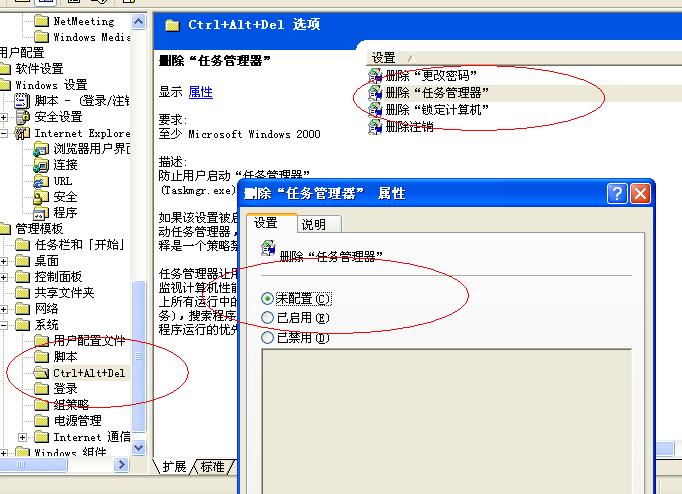Select the 未配置 radio button

(267, 299)
